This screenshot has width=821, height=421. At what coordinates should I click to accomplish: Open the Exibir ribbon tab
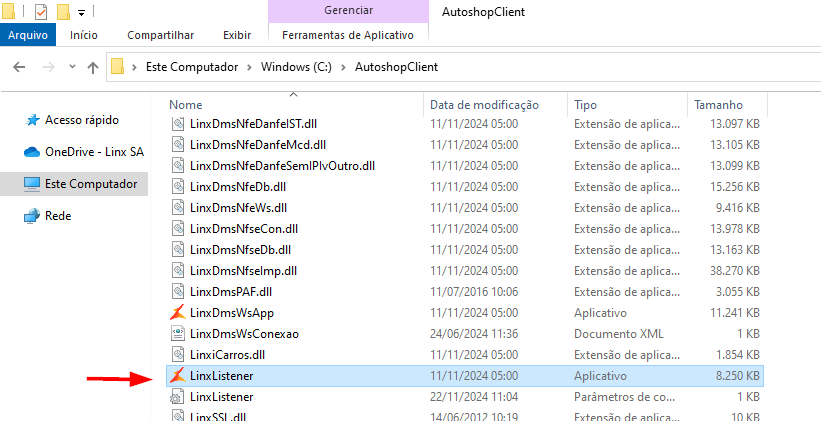click(237, 35)
